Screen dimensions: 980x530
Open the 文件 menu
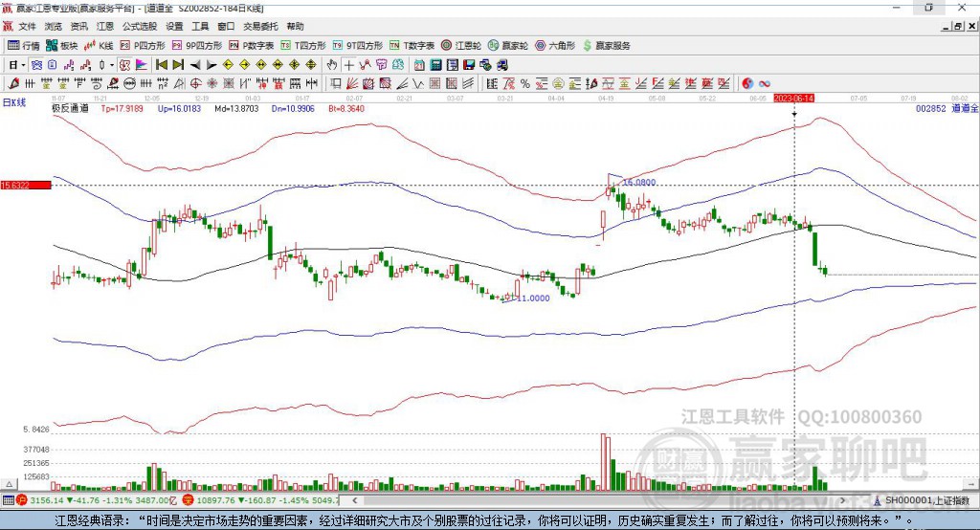click(27, 26)
